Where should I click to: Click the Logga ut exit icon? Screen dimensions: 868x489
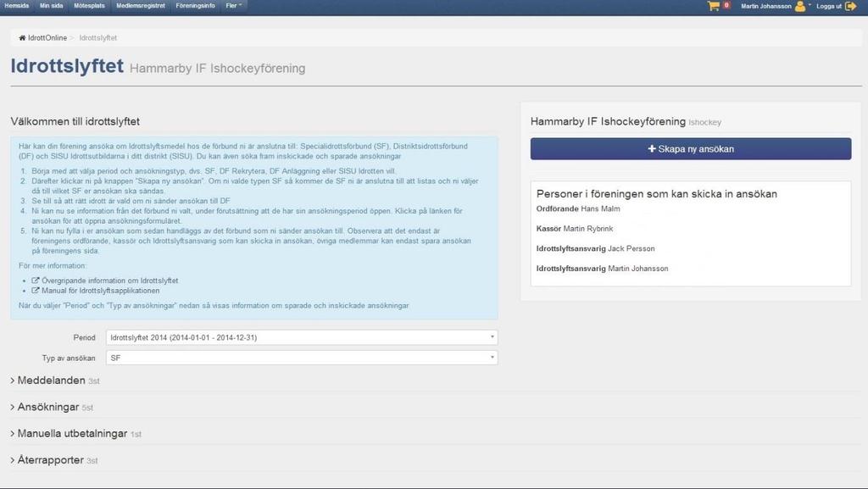click(851, 6)
